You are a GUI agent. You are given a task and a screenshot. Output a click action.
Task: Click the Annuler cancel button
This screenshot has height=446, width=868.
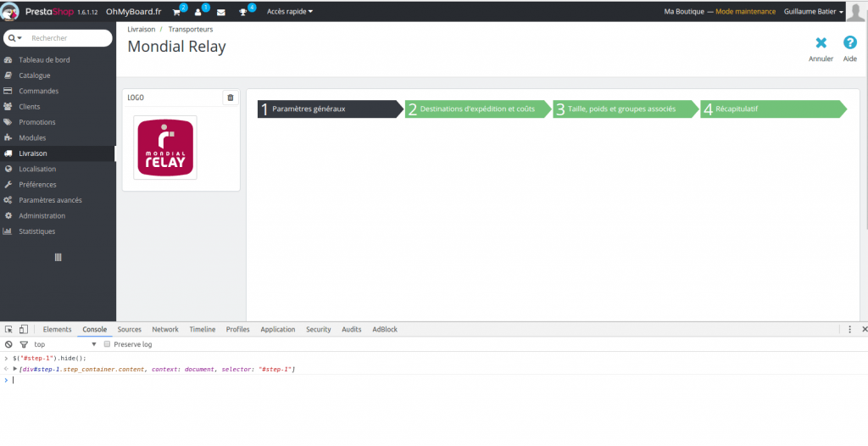[821, 49]
